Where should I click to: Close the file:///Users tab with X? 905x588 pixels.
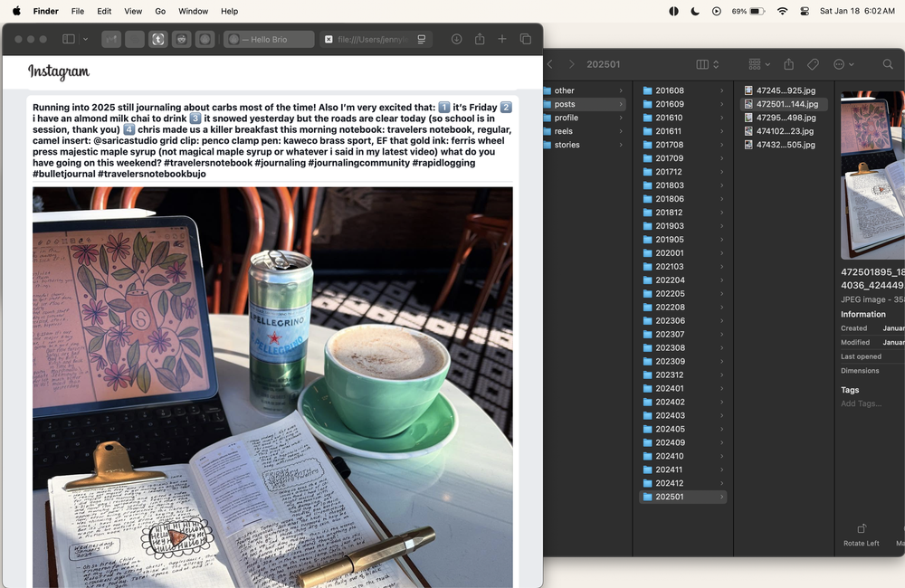pos(329,39)
